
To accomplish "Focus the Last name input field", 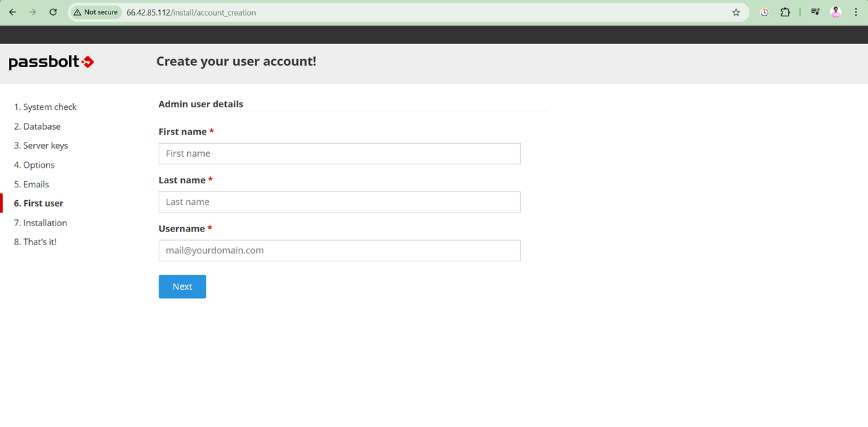I will 339,202.
